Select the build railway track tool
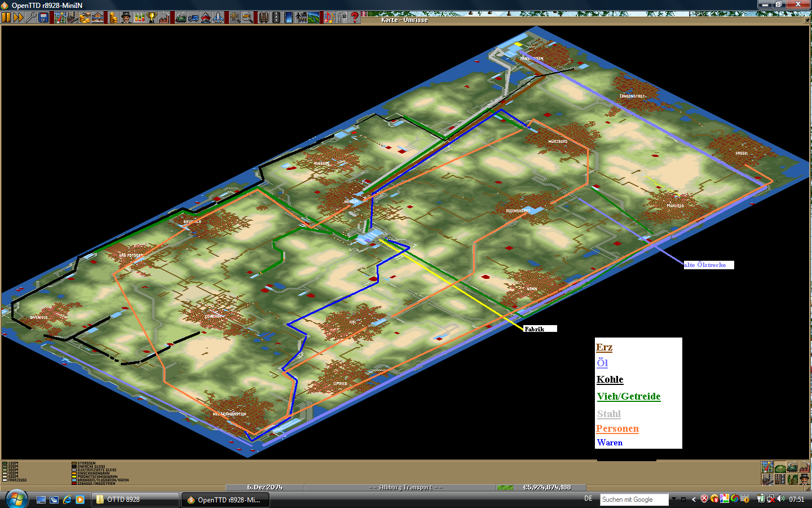 pos(263,17)
